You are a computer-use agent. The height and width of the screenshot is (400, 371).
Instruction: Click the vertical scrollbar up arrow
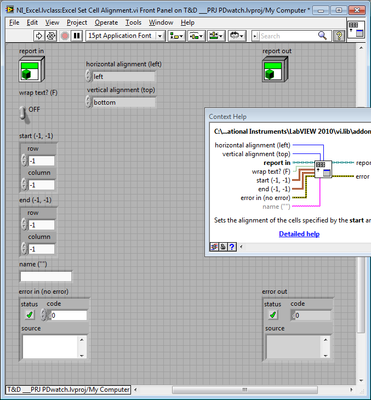tap(361, 48)
